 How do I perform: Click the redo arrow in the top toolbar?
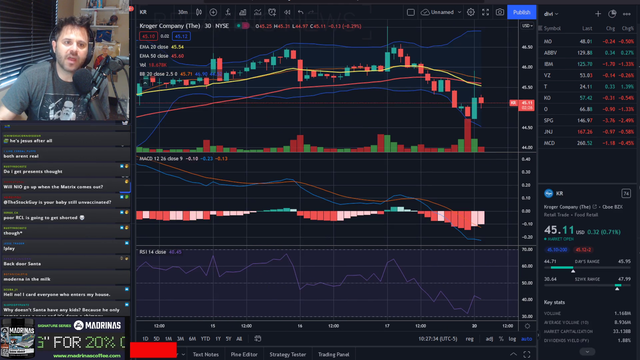311,12
